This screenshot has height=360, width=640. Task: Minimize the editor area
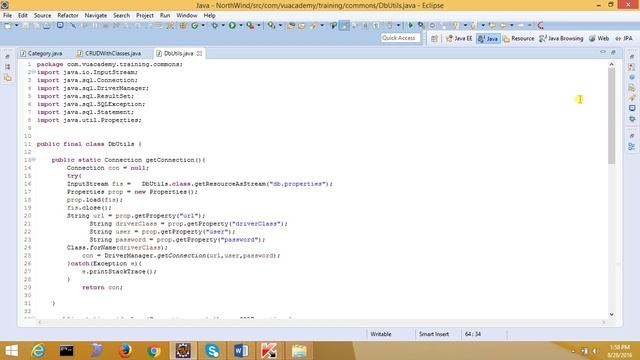[603, 52]
